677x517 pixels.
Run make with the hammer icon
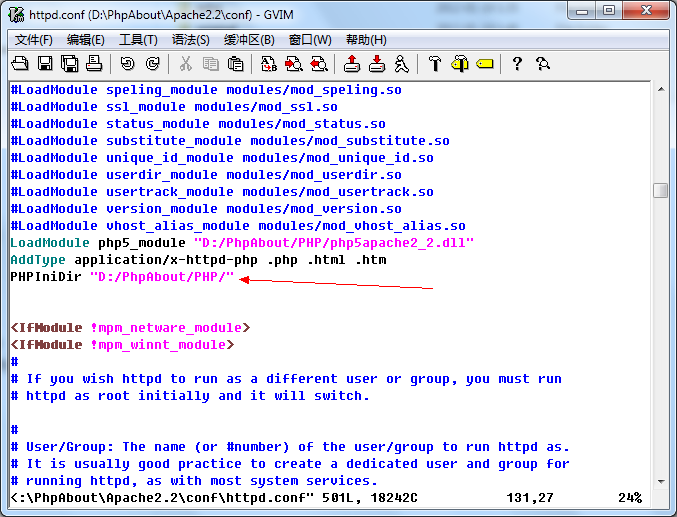[434, 64]
